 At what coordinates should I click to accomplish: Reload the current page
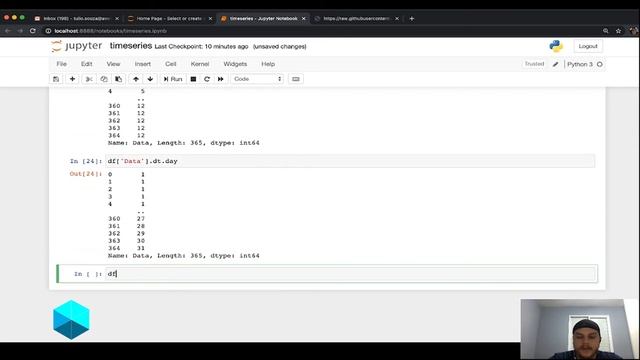coord(33,31)
